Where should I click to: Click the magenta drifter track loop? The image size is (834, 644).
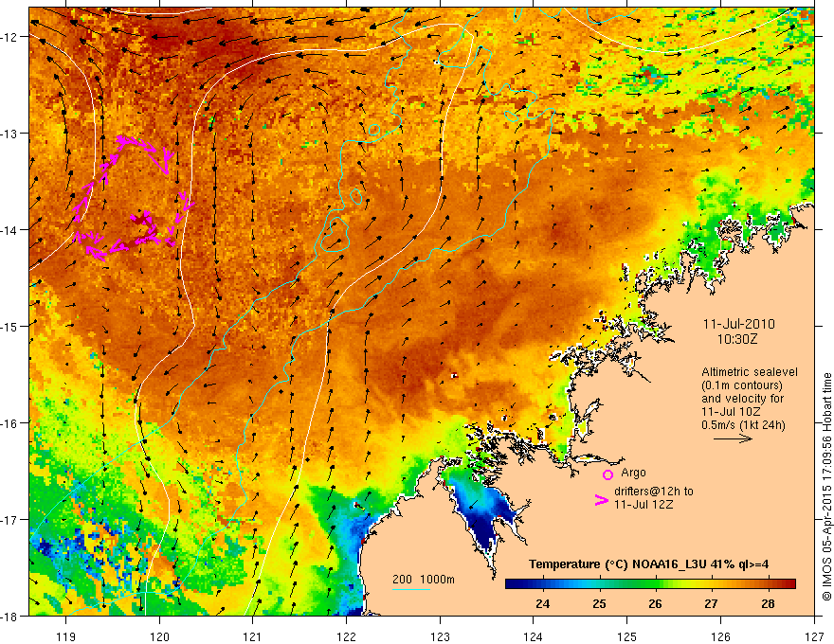tap(133, 198)
